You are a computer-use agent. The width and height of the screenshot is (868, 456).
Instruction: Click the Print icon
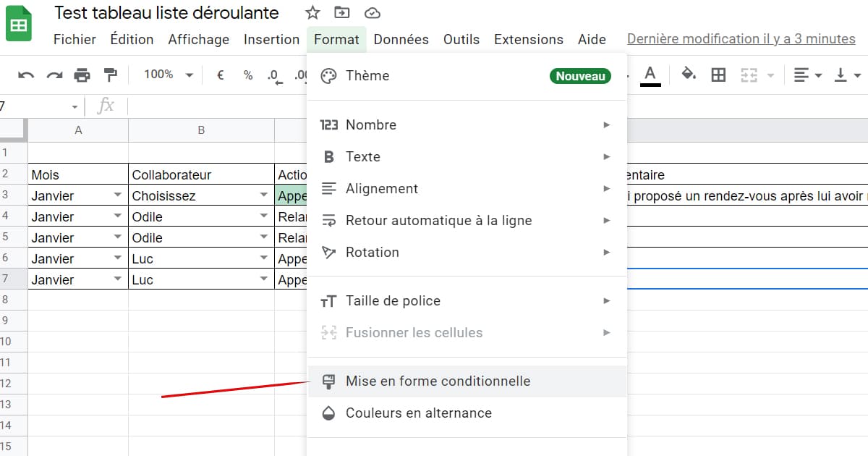[x=82, y=75]
